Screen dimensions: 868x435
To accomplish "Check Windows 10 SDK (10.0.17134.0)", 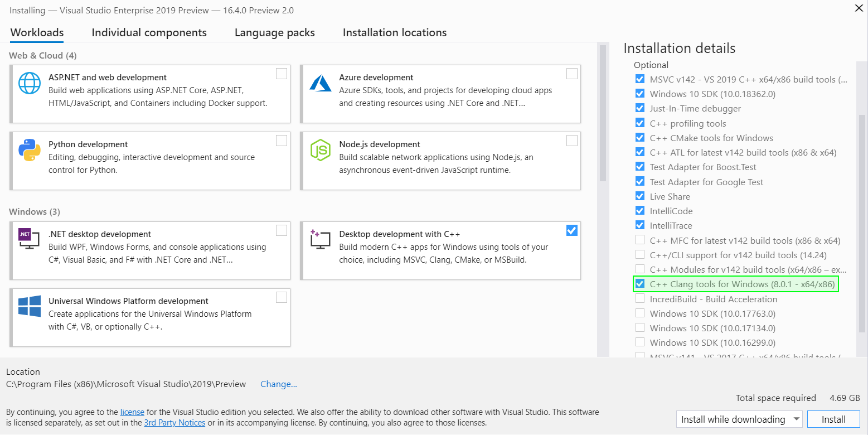I will [x=640, y=328].
